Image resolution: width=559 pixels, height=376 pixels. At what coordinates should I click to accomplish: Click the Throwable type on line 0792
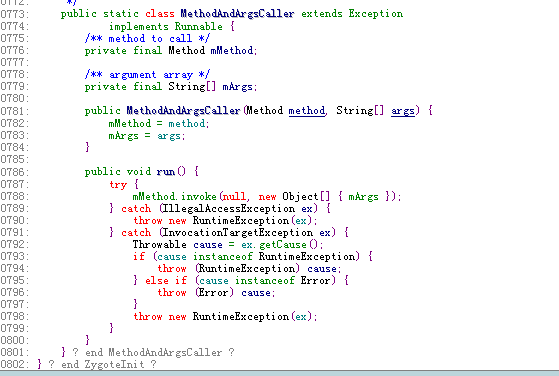tap(159, 244)
